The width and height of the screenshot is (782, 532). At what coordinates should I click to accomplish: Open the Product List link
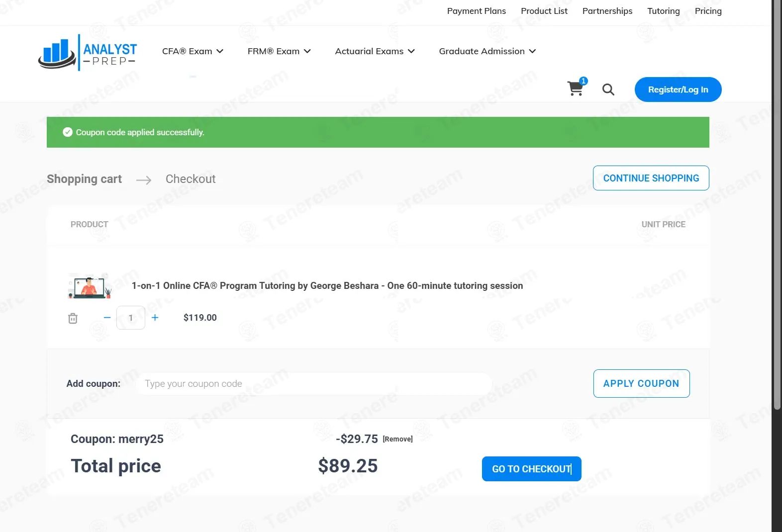click(544, 11)
